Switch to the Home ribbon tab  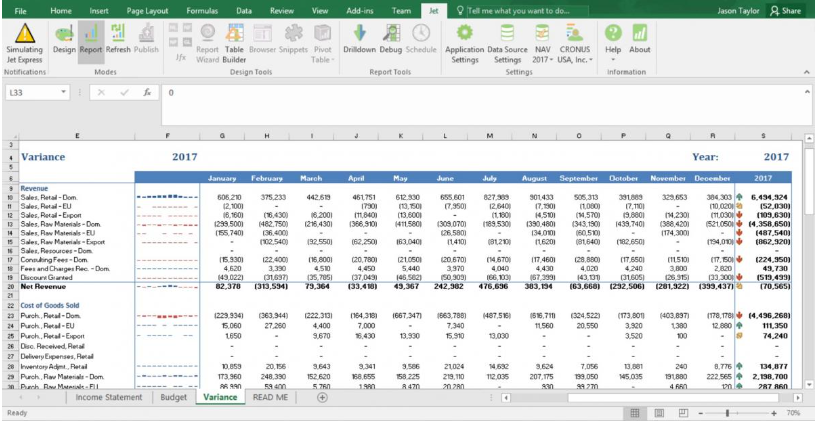coord(61,10)
